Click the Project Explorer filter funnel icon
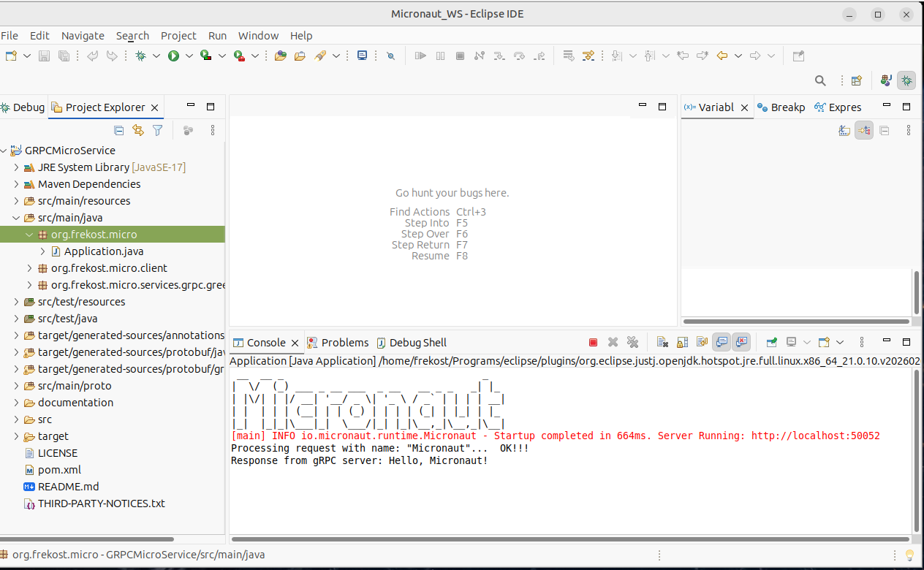Image resolution: width=924 pixels, height=570 pixels. 157,130
